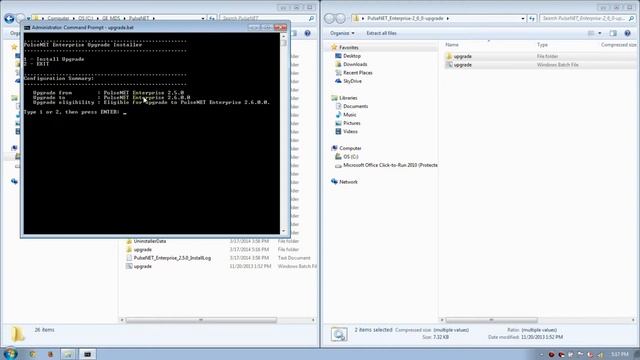Viewport: 640px width, 360px height.
Task: Open Videos library in navigation pane
Action: [x=350, y=131]
